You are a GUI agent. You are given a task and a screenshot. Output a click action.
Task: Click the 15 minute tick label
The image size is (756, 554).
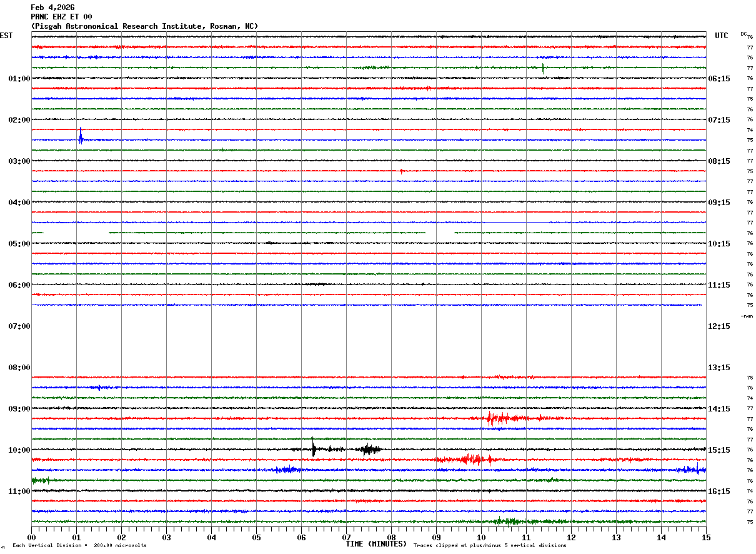pos(706,537)
